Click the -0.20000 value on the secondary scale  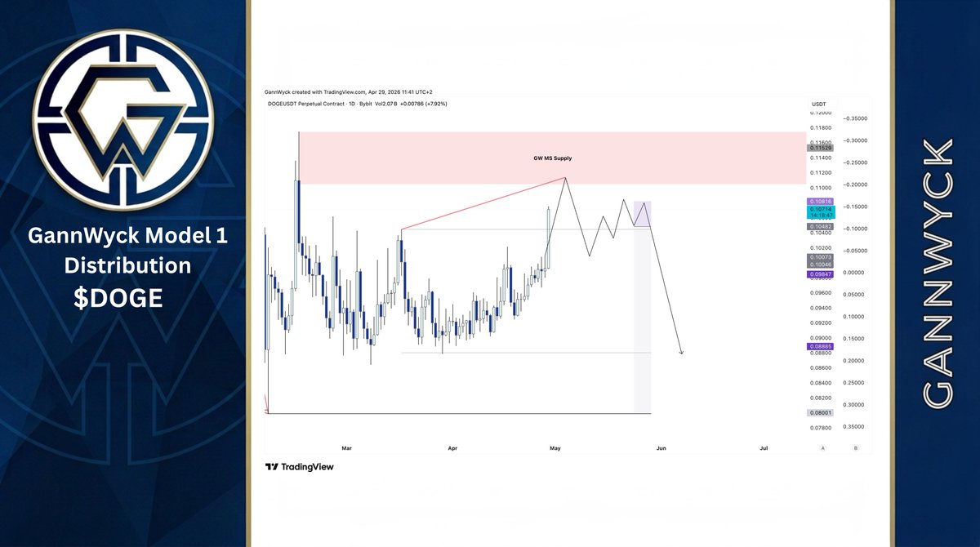855,185
